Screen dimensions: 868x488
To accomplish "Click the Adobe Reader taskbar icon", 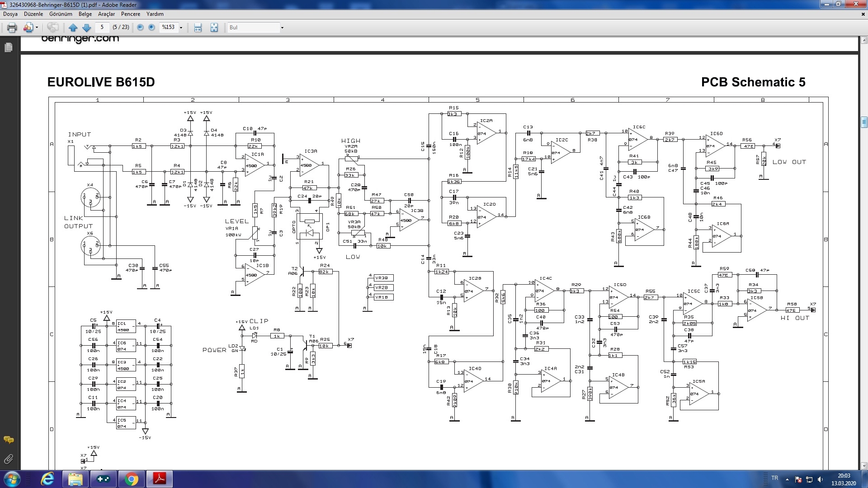I will (160, 479).
